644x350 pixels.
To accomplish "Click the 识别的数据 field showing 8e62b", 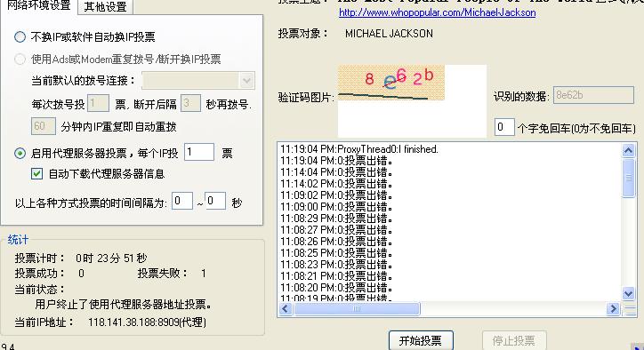I will click(593, 95).
